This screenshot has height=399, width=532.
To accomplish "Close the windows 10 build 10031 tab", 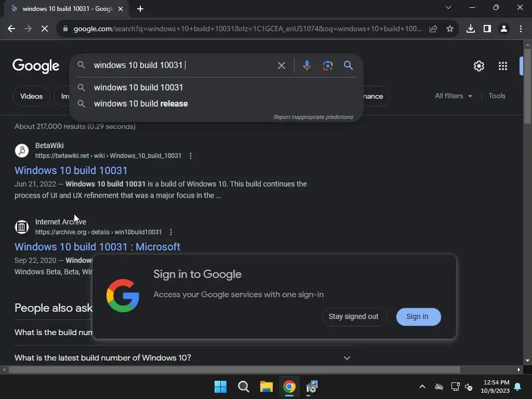I will tap(121, 9).
